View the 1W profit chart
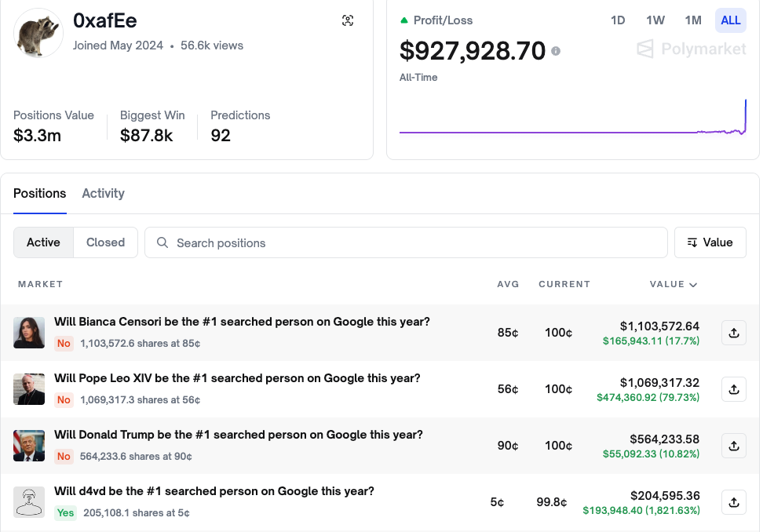Screen dimensions: 774x532 pyautogui.click(x=655, y=20)
